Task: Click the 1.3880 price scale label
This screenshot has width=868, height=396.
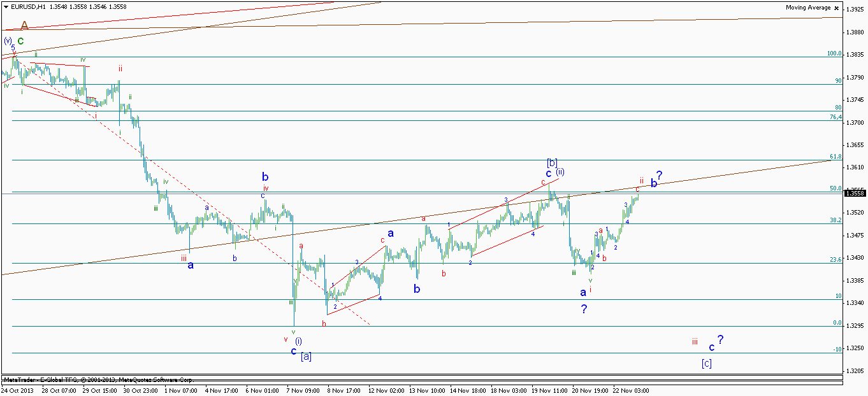Action: pos(855,32)
